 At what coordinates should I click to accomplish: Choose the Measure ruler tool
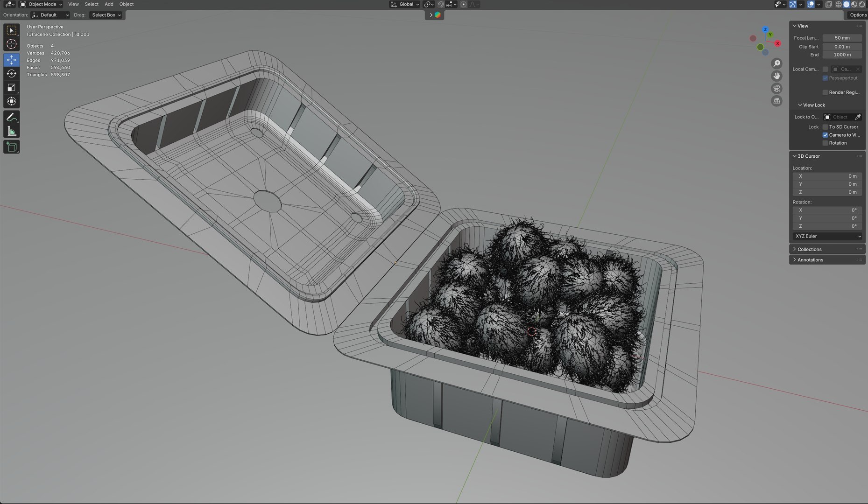click(x=12, y=131)
